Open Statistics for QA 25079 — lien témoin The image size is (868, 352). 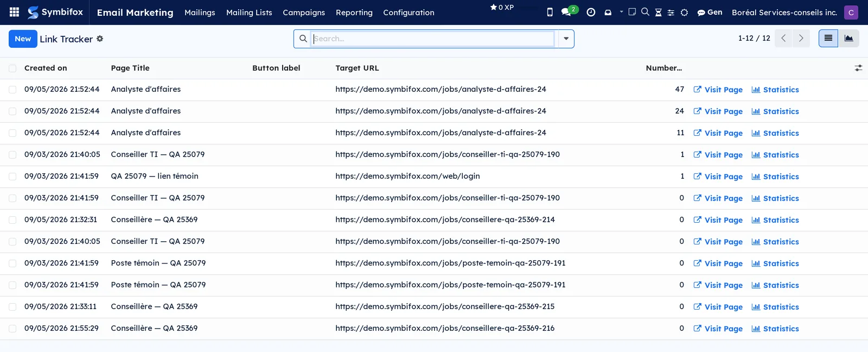[x=775, y=177]
